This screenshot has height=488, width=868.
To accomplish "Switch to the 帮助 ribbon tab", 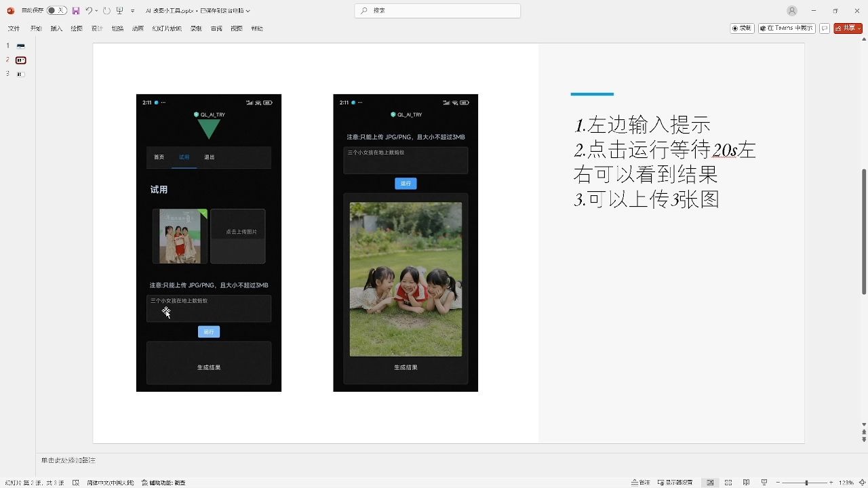I will [257, 28].
